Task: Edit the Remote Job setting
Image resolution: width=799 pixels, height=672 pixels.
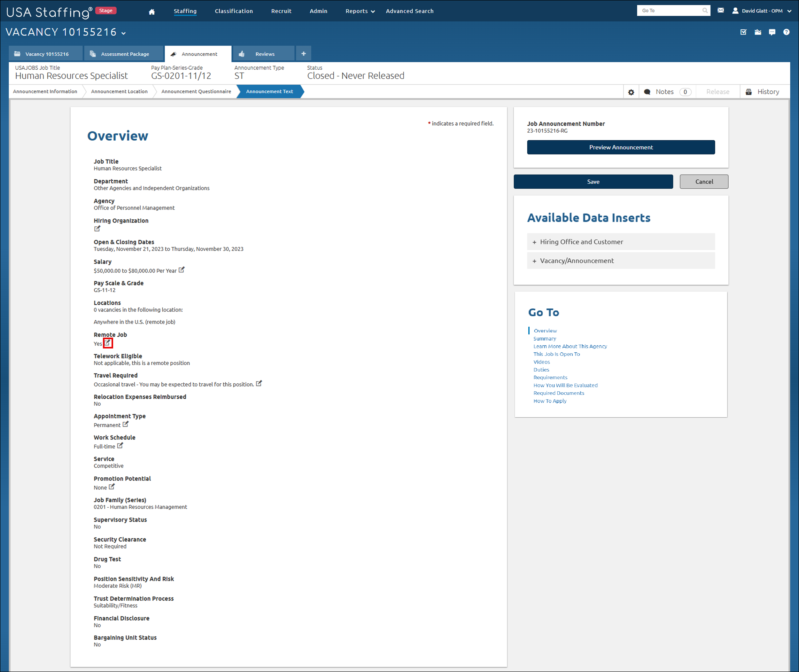Action: (x=108, y=343)
